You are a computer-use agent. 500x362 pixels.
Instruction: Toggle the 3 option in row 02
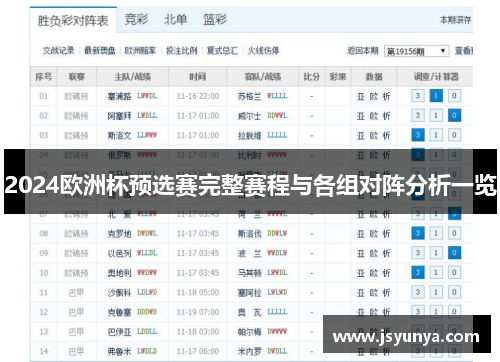point(418,116)
